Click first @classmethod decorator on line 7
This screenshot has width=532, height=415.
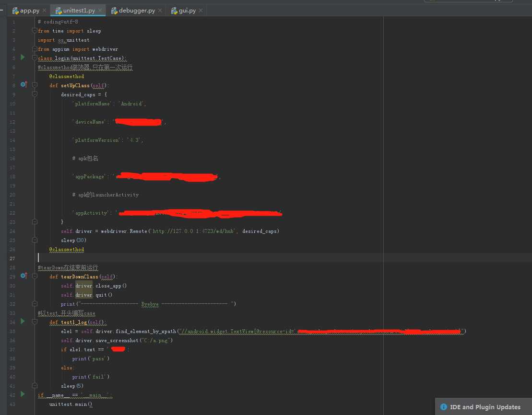pos(67,76)
